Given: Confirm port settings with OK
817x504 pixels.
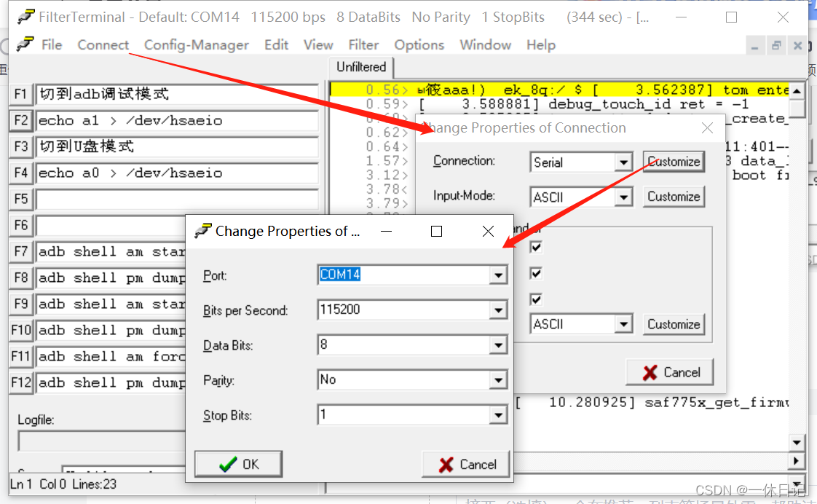Looking at the screenshot, I should click(239, 464).
